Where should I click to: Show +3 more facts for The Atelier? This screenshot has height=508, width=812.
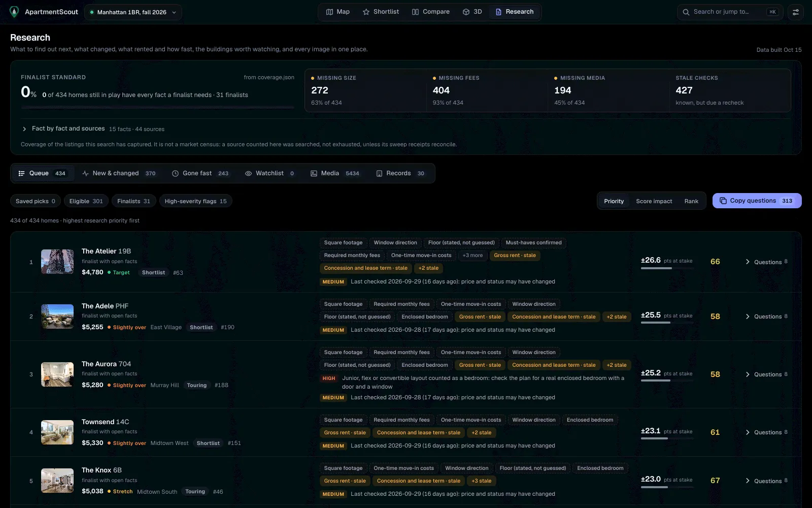point(472,256)
